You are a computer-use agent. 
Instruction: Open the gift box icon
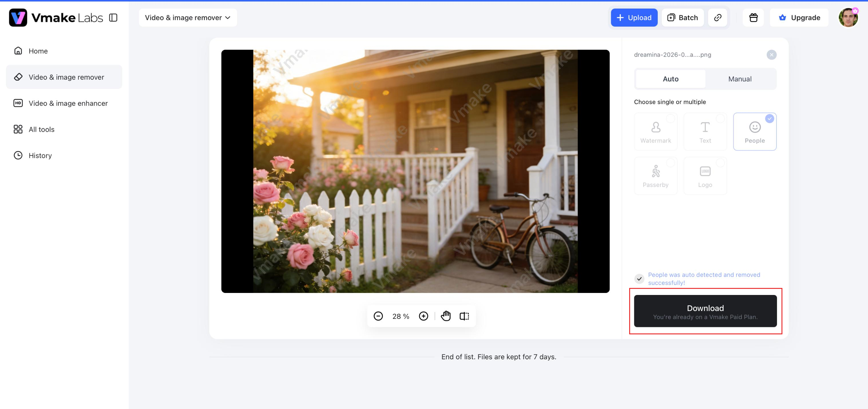pos(754,17)
